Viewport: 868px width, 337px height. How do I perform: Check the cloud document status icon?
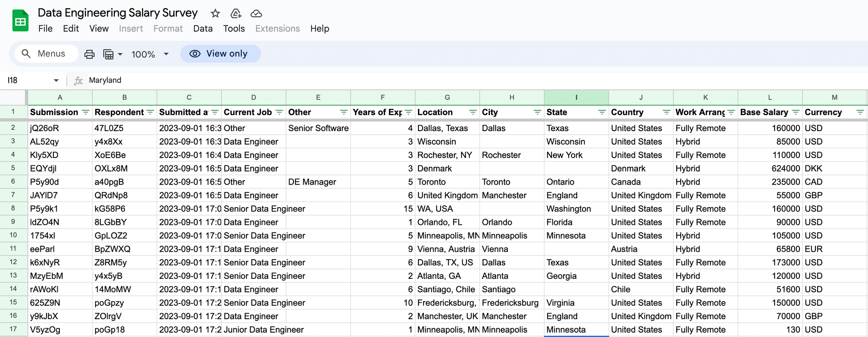point(256,13)
